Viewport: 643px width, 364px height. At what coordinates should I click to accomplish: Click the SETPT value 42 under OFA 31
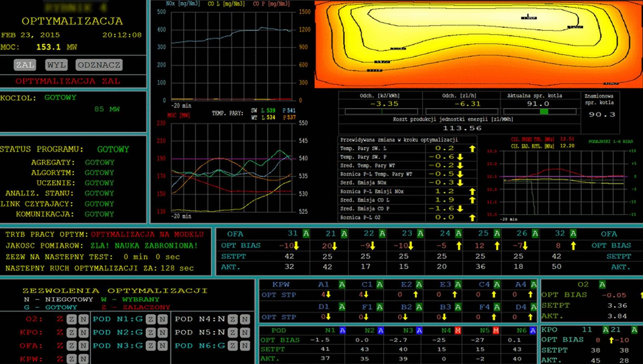tap(289, 256)
